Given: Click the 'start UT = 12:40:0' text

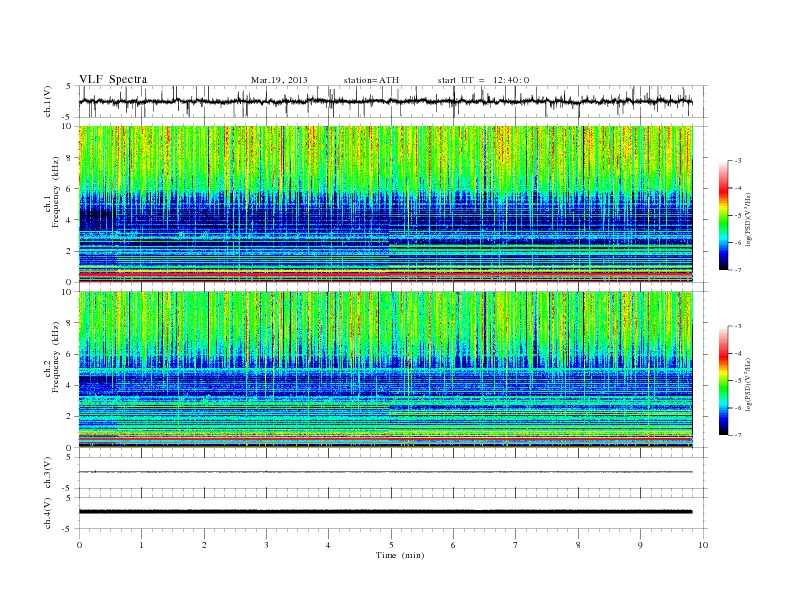Looking at the screenshot, I should pos(483,80).
